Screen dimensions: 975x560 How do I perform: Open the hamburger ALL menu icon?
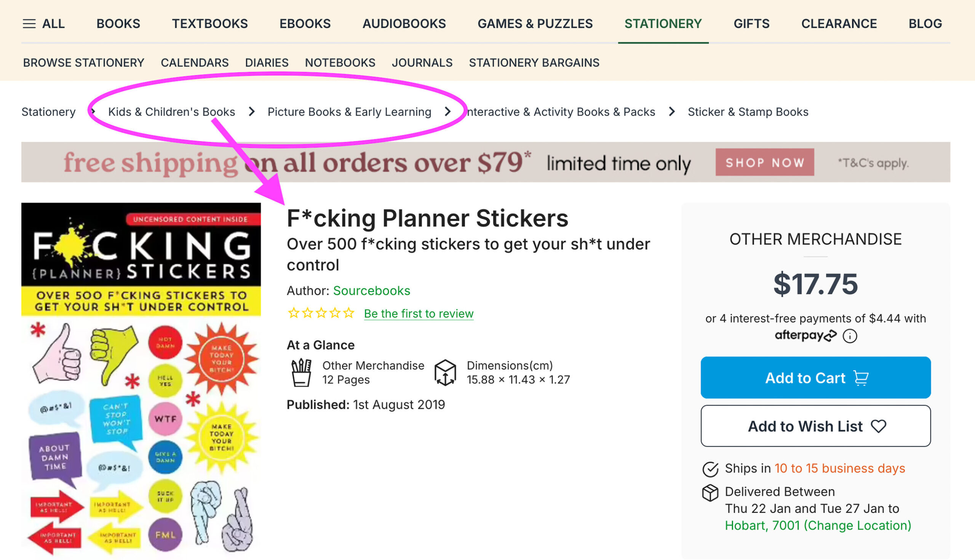tap(29, 24)
